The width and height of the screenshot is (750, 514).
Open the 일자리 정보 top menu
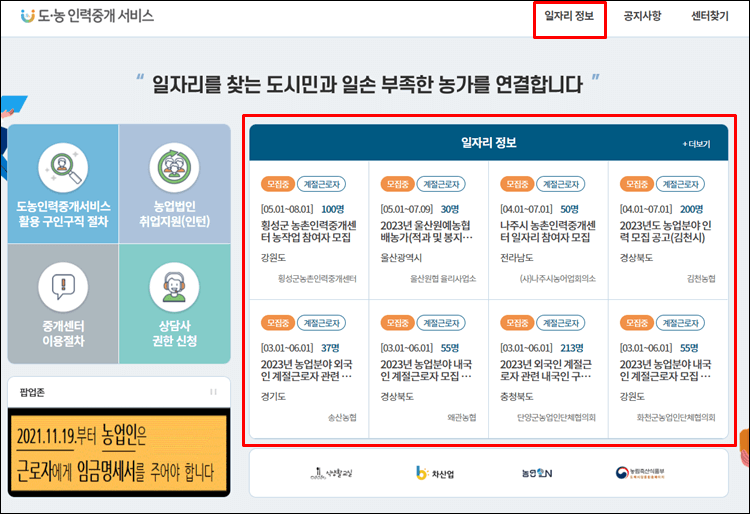click(x=569, y=16)
